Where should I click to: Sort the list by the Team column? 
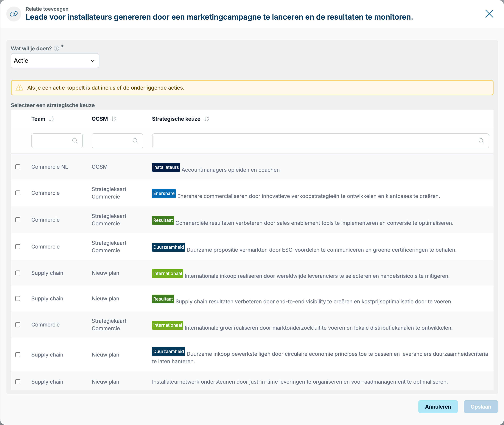[x=51, y=119]
